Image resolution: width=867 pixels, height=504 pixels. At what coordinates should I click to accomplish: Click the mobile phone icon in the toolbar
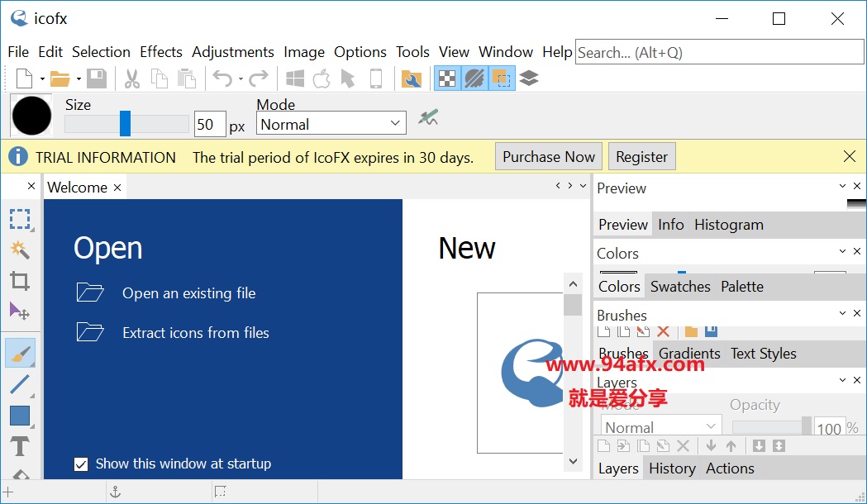tap(376, 78)
